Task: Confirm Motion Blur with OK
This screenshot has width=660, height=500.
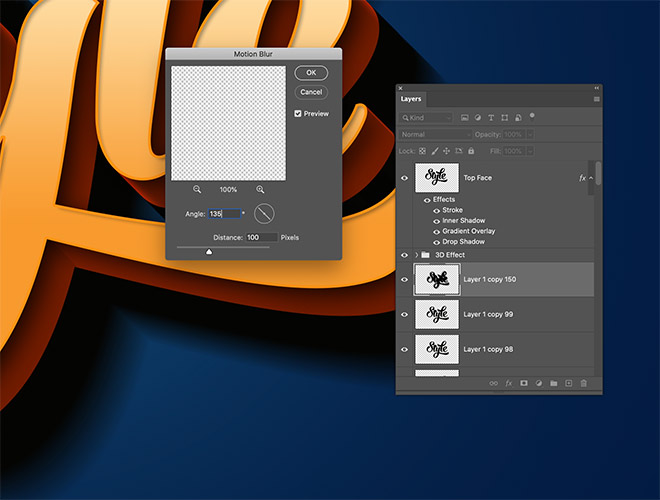Action: pos(311,72)
